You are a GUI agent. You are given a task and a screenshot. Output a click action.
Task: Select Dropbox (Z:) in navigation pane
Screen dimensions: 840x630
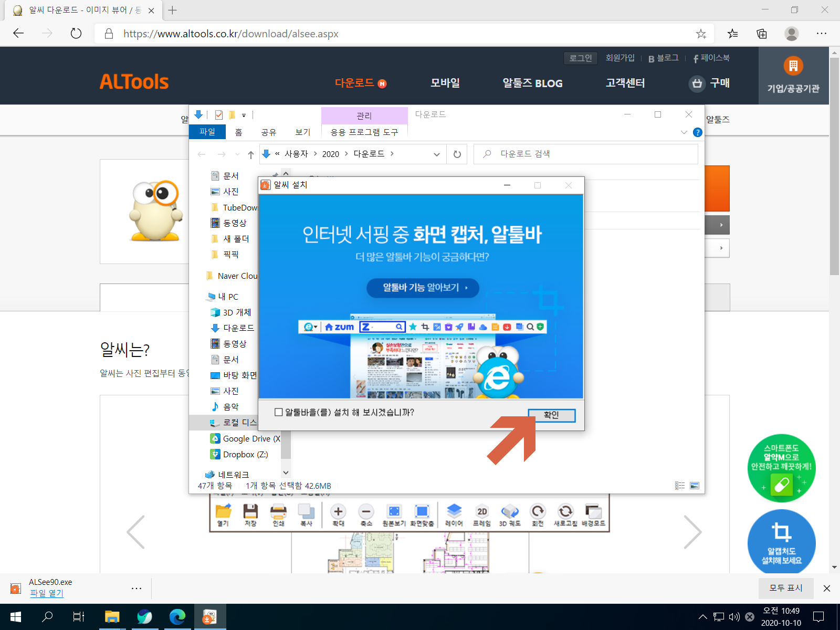pos(239,455)
